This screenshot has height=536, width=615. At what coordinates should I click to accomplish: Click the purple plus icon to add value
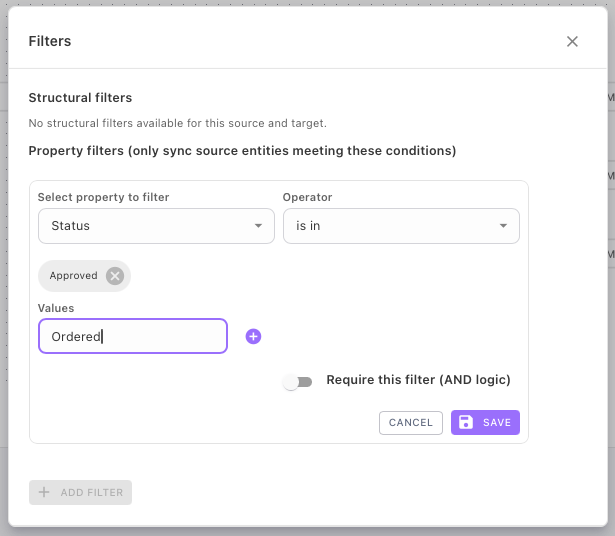coord(253,337)
